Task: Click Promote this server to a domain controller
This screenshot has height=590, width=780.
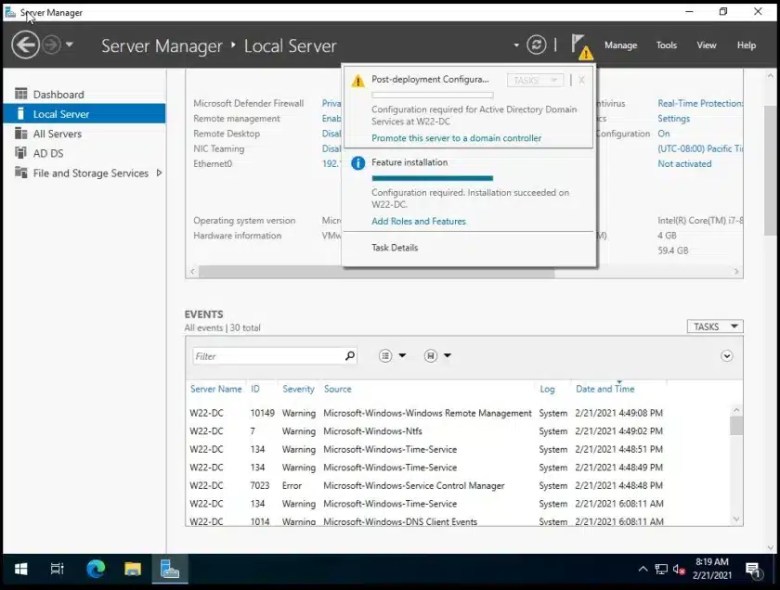Action: pyautogui.click(x=456, y=138)
